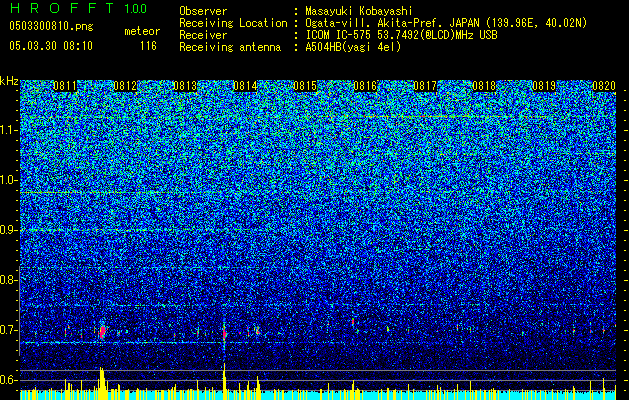The width and height of the screenshot is (629, 400).
Task: Click the 0813 time marker
Action: (185, 86)
